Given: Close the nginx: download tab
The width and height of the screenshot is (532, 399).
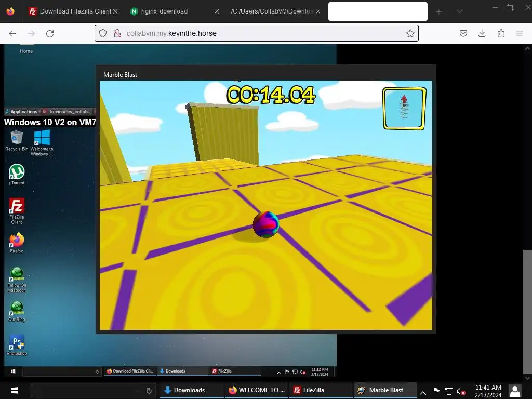Looking at the screenshot, I should pyautogui.click(x=217, y=11).
